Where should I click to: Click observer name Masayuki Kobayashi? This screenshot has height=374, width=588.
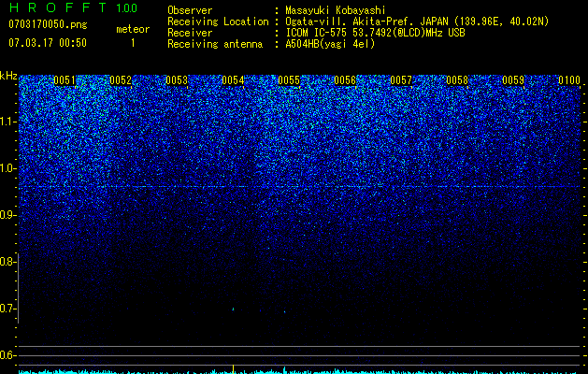pos(336,10)
